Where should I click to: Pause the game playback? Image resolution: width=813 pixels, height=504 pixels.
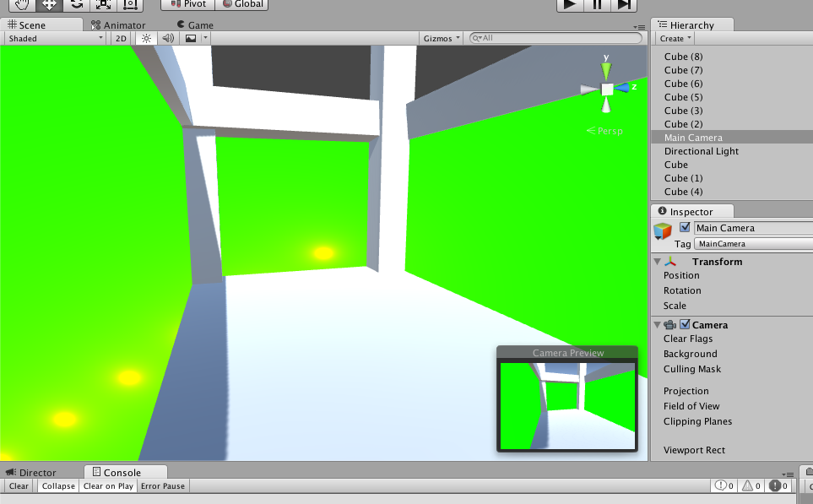[x=597, y=5]
